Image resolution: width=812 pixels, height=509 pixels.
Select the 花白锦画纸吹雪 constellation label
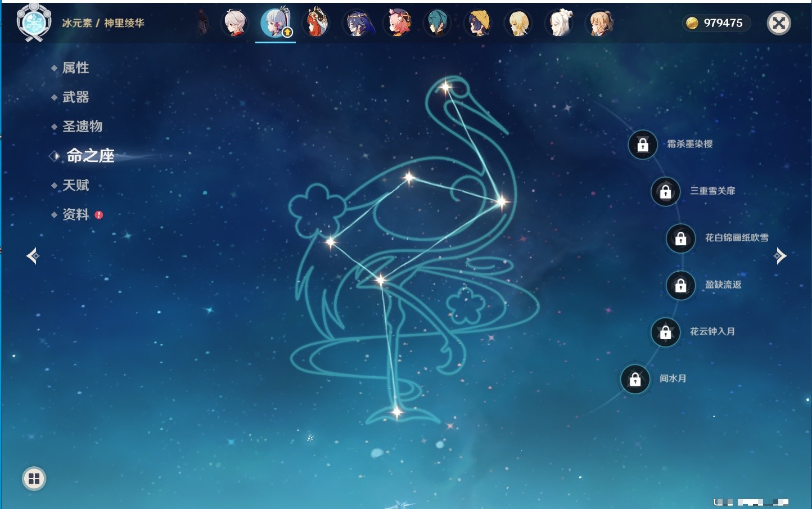point(737,238)
